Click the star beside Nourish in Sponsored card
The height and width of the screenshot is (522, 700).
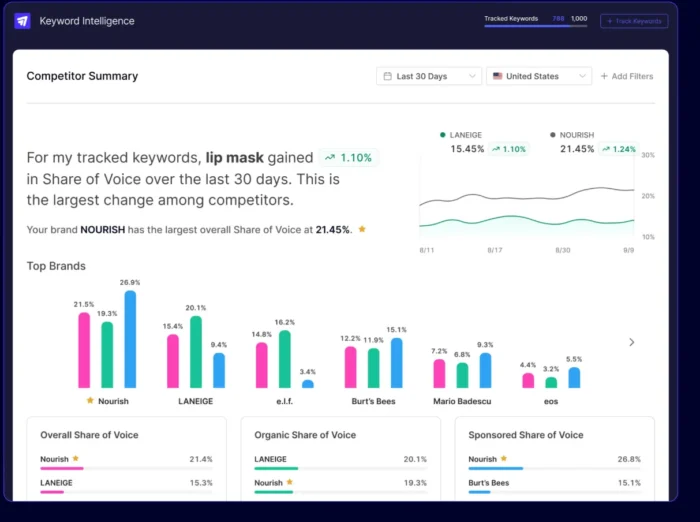[504, 458]
